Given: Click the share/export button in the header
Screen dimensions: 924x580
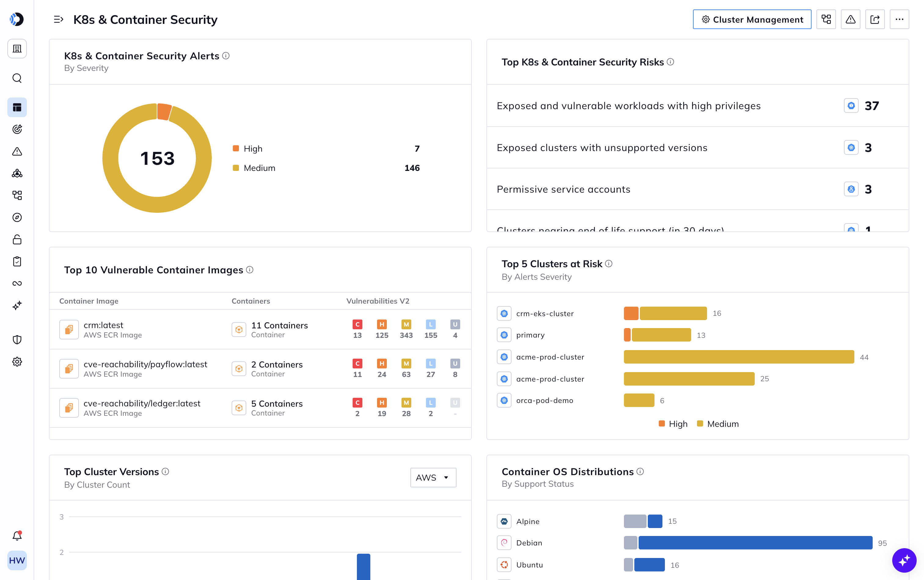Looking at the screenshot, I should click(x=875, y=19).
